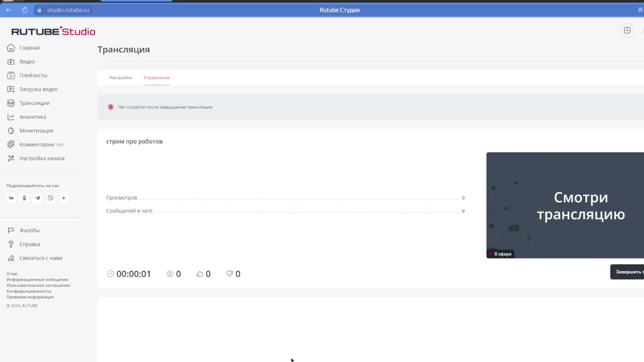Open the VK social icon
This screenshot has width=644, height=362.
11,198
